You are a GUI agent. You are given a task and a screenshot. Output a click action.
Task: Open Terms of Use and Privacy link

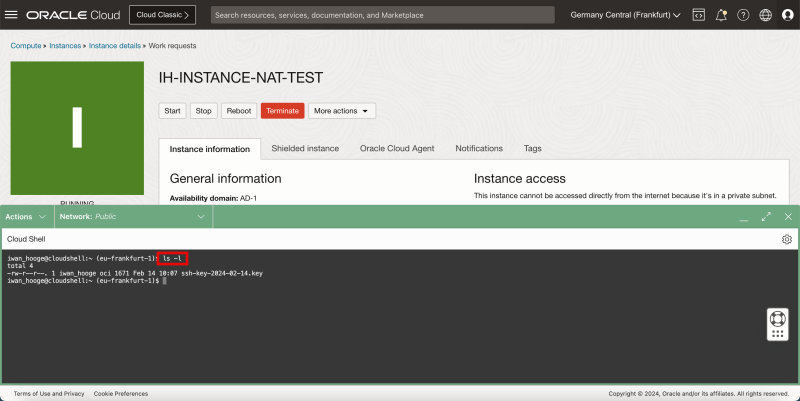point(49,394)
